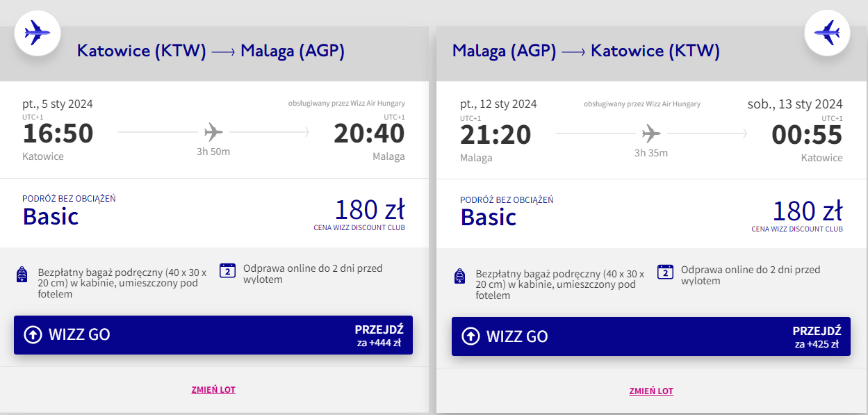Image resolution: width=868 pixels, height=415 pixels.
Task: Click the online check-in calendar icon for return
Action: [x=666, y=272]
